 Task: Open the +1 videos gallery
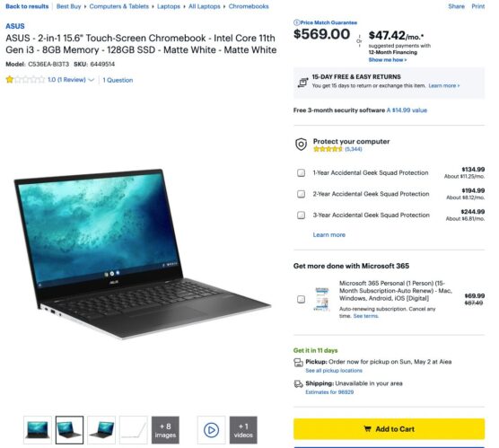coord(243,430)
